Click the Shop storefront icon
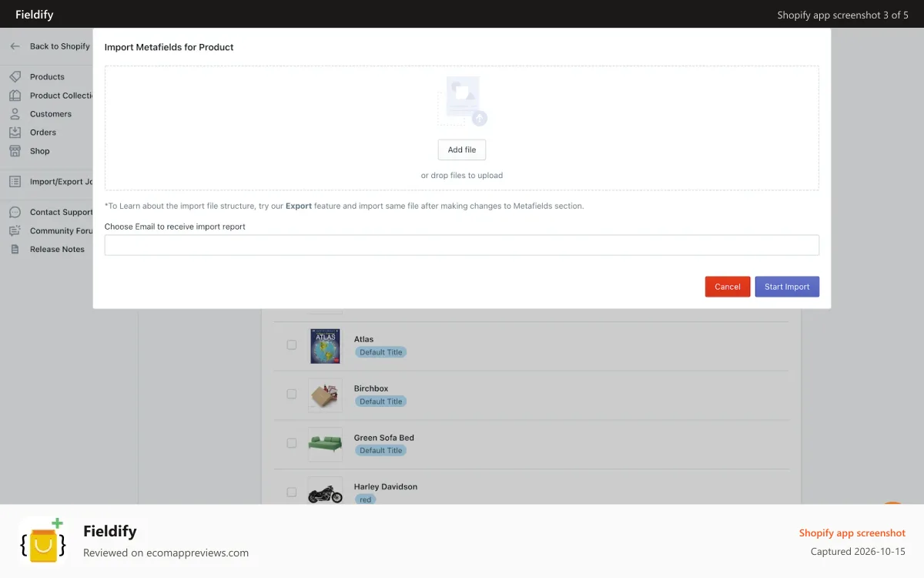Image resolution: width=924 pixels, height=578 pixels. pyautogui.click(x=15, y=151)
